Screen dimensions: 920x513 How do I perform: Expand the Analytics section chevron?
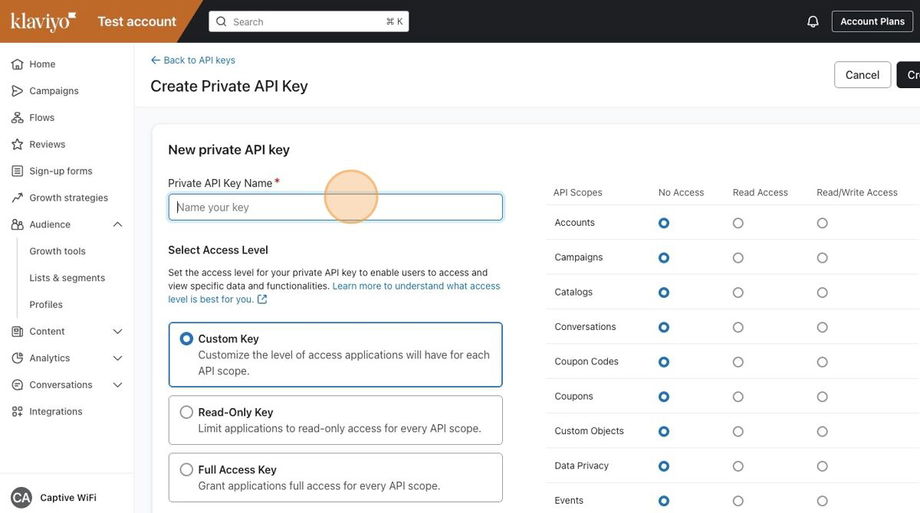pyautogui.click(x=117, y=358)
